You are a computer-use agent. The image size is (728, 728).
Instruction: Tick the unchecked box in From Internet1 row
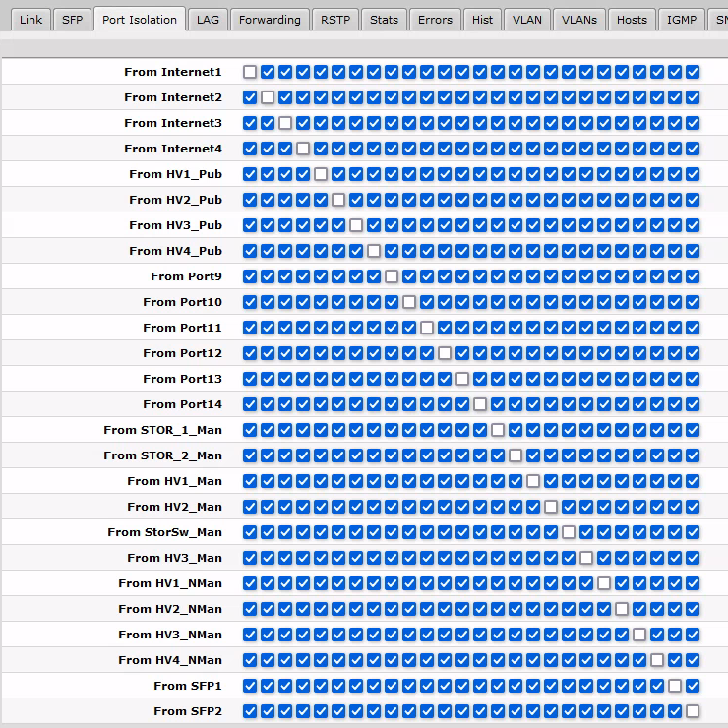(250, 72)
